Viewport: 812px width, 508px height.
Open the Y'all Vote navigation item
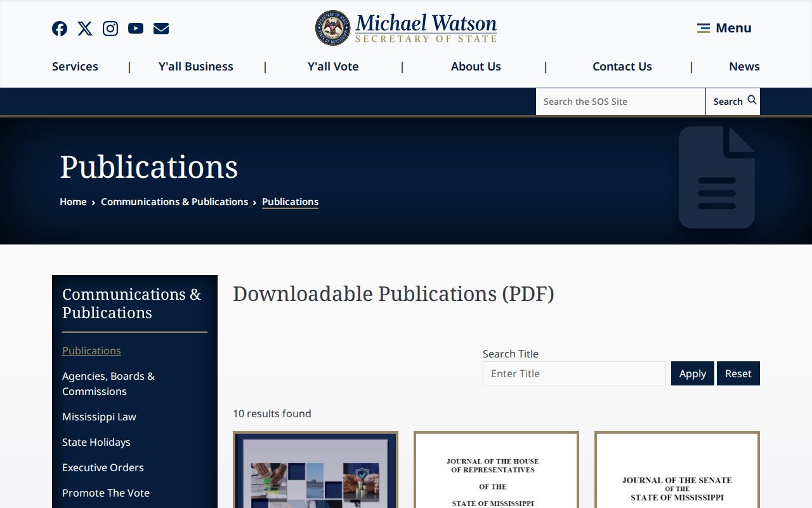tap(333, 67)
